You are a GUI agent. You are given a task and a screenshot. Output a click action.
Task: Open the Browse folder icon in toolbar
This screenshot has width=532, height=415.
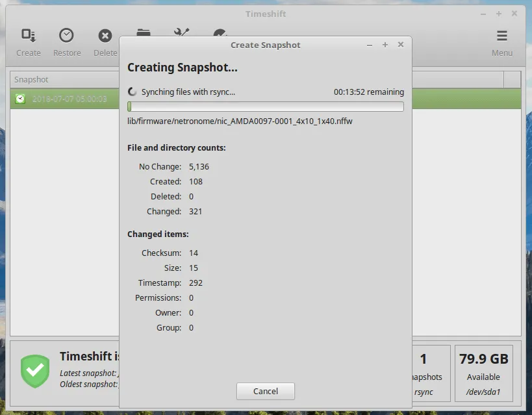(x=144, y=32)
